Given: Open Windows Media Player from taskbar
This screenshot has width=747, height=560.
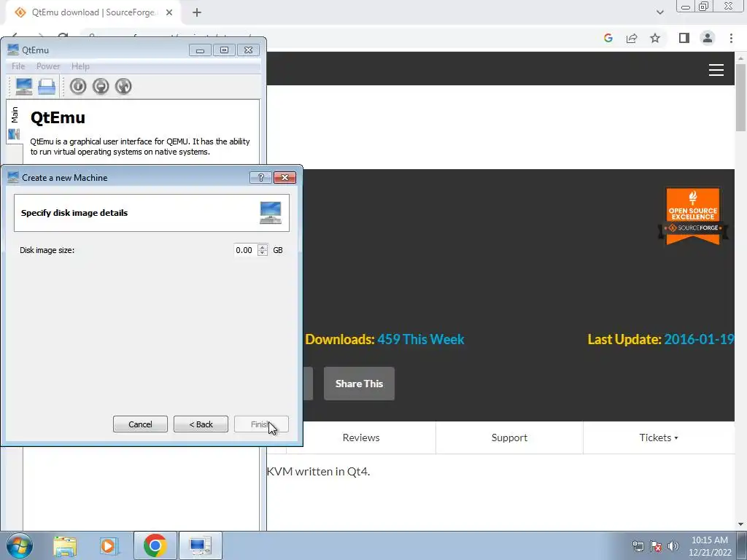Looking at the screenshot, I should pyautogui.click(x=109, y=545).
